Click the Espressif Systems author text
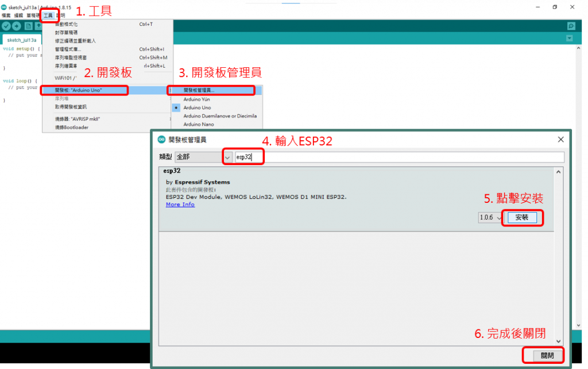Viewport: 588px width, 369px height. (x=203, y=182)
